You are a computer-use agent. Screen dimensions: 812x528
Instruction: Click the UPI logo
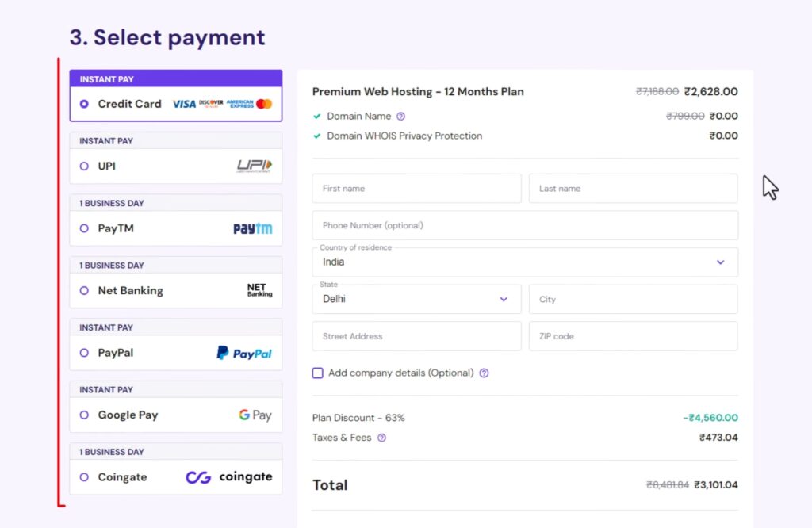click(x=255, y=166)
